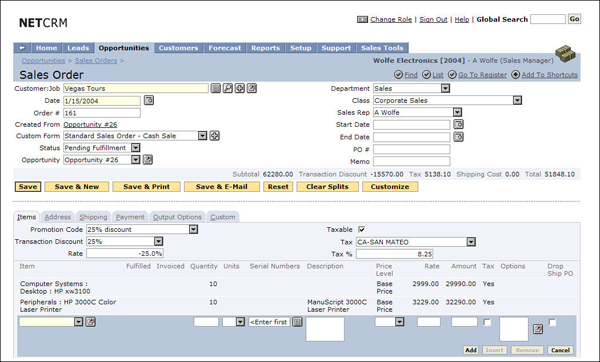Click Add button in items row
Screen dimensions: 600x362
click(471, 350)
